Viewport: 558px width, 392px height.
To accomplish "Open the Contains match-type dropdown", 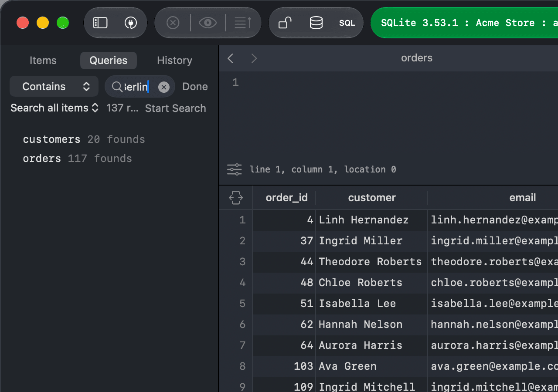I will click(x=54, y=87).
